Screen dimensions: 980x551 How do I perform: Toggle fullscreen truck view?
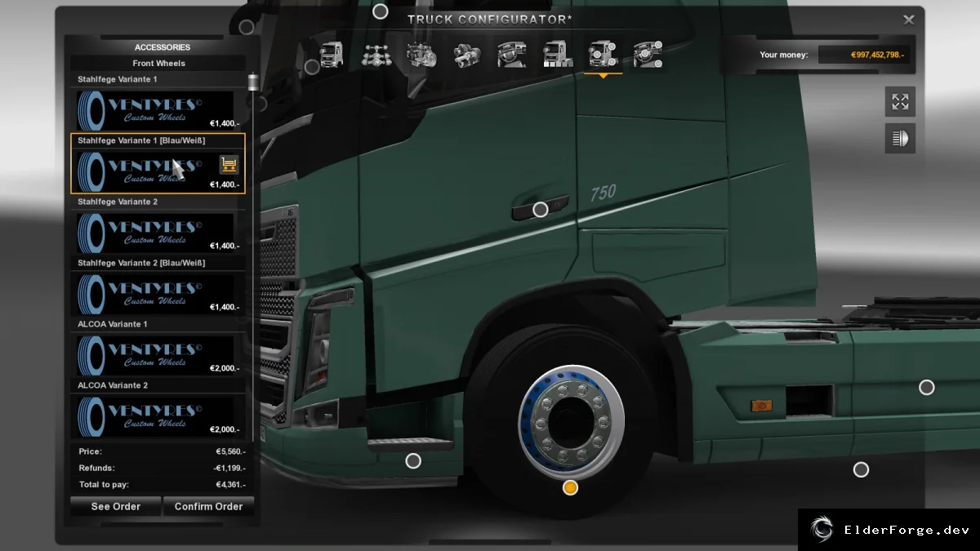click(x=900, y=102)
